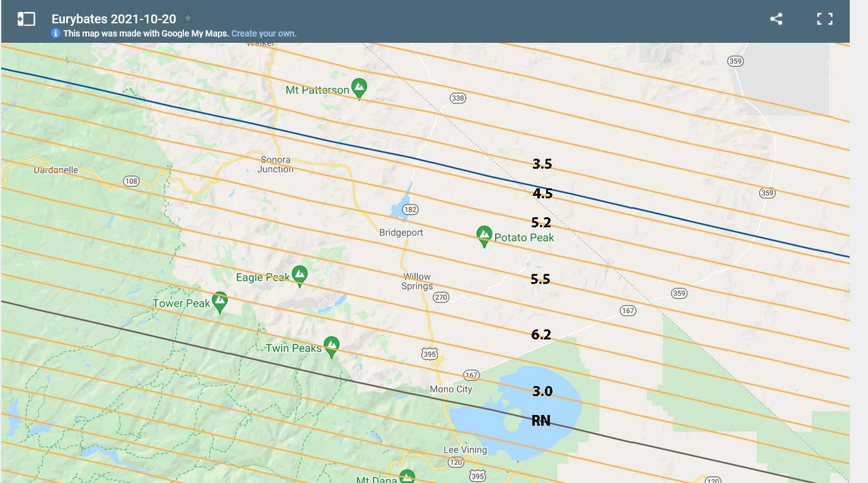
Task: Click the '5.5' annotation label
Action: (540, 279)
